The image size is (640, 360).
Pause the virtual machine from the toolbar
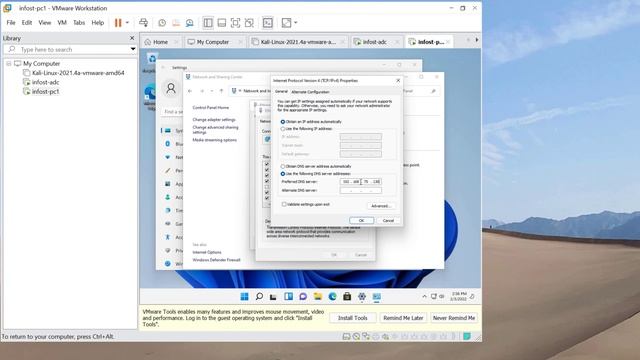[x=118, y=23]
